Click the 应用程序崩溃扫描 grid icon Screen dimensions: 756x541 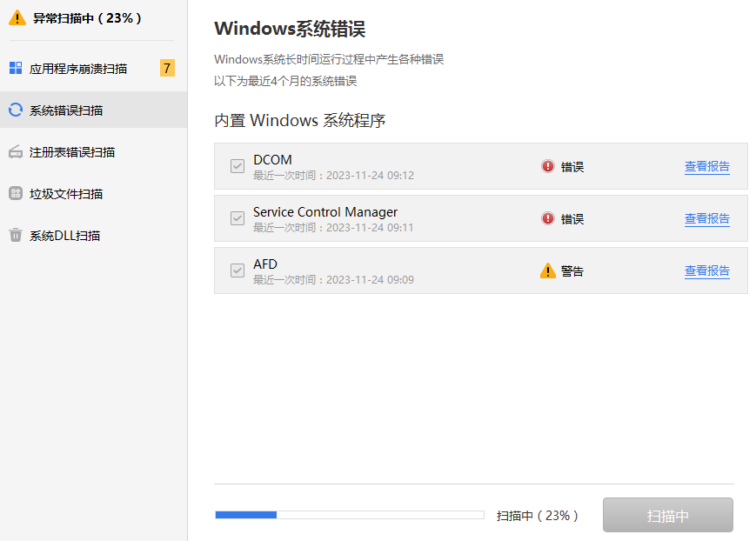click(16, 68)
